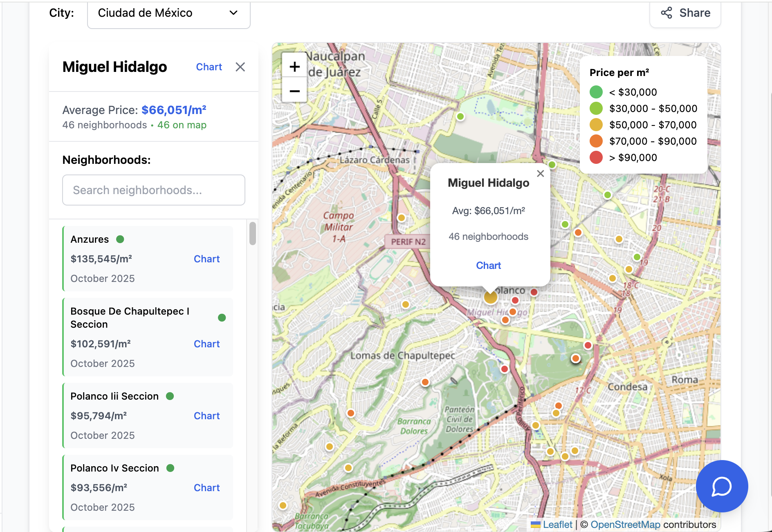Zoom out on the map
Viewport: 772px width, 532px height.
click(294, 90)
